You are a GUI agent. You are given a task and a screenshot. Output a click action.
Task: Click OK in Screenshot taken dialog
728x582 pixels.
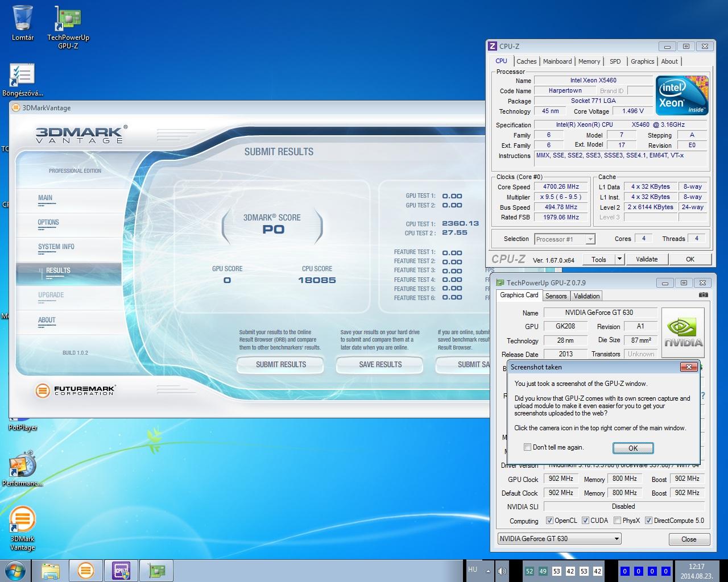[633, 448]
